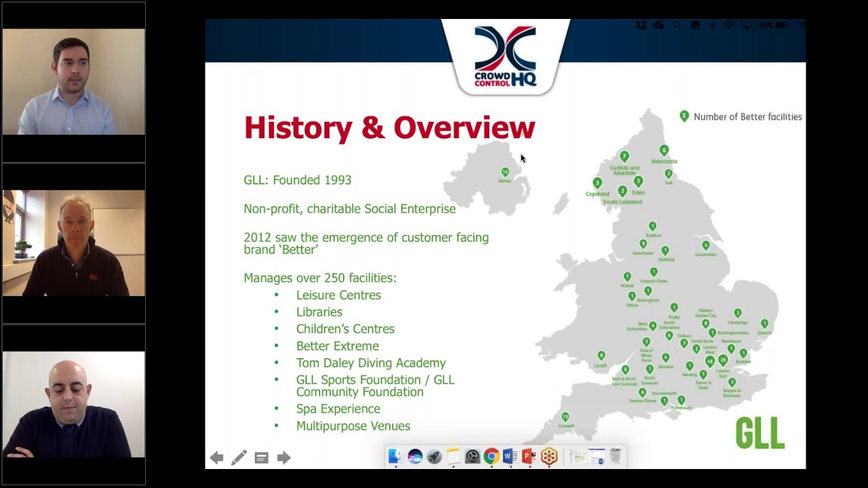Click the "Children's Centres" bullet
The height and width of the screenshot is (488, 868).
click(345, 329)
